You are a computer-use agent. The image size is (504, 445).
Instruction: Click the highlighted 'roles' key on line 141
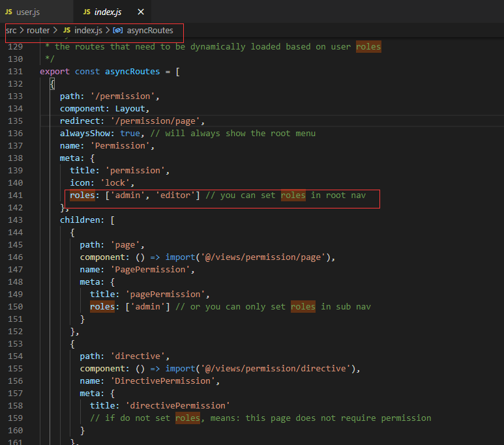click(x=82, y=195)
